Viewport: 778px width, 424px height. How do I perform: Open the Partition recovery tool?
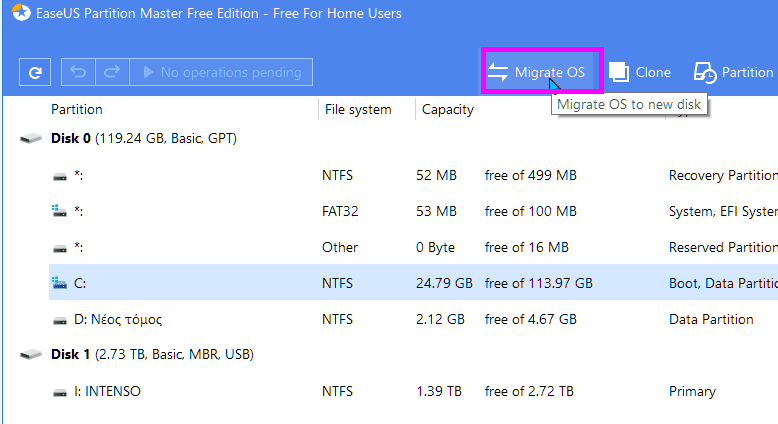pyautogui.click(x=733, y=72)
